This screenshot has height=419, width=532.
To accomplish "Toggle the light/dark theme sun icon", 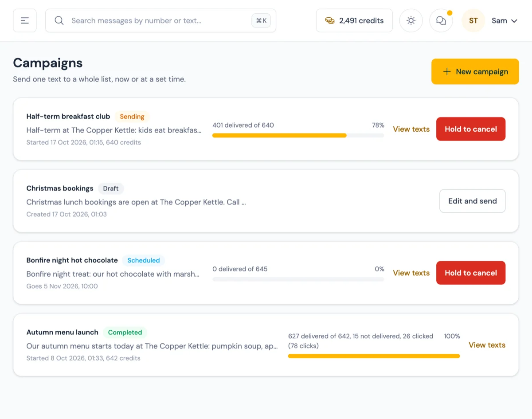I will coord(411,20).
